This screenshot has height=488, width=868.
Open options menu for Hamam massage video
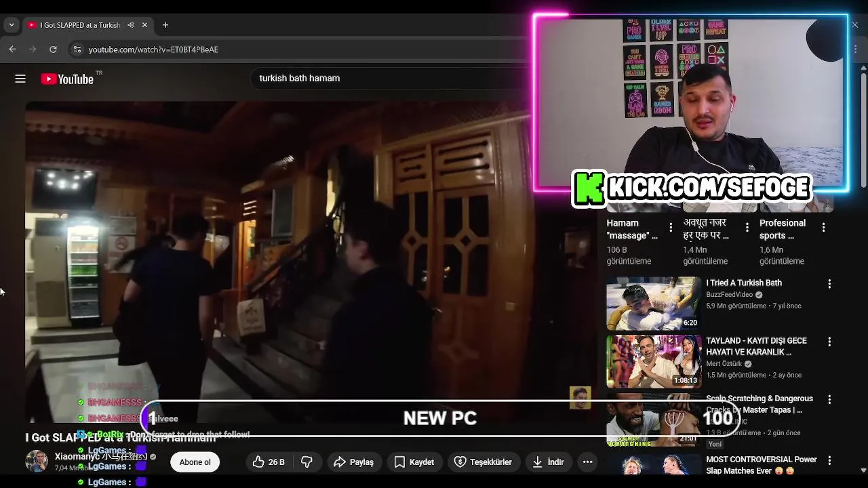[671, 228]
